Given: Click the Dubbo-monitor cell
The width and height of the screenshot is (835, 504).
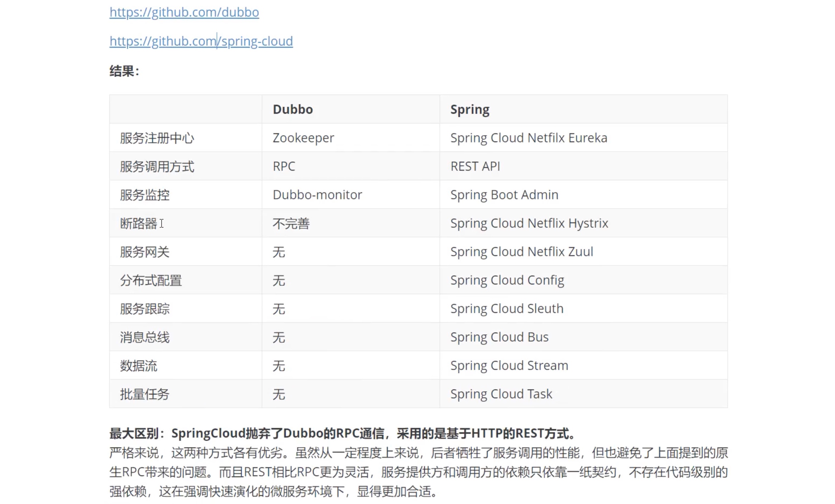Looking at the screenshot, I should coord(317,195).
